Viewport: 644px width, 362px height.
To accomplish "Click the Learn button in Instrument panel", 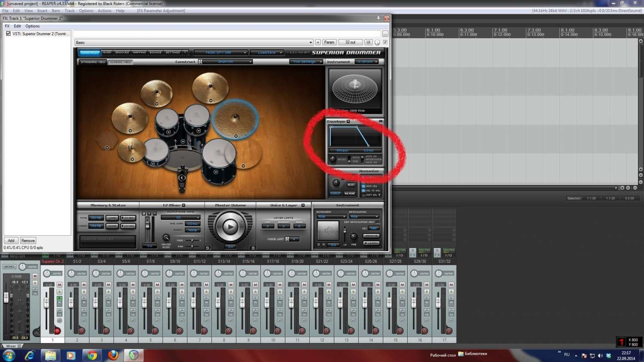I will coord(371,243).
